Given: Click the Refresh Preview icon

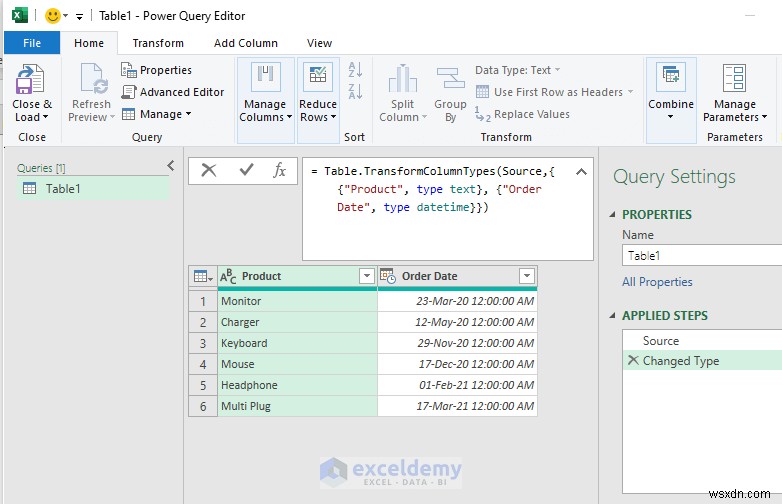Looking at the screenshot, I should pos(94,79).
